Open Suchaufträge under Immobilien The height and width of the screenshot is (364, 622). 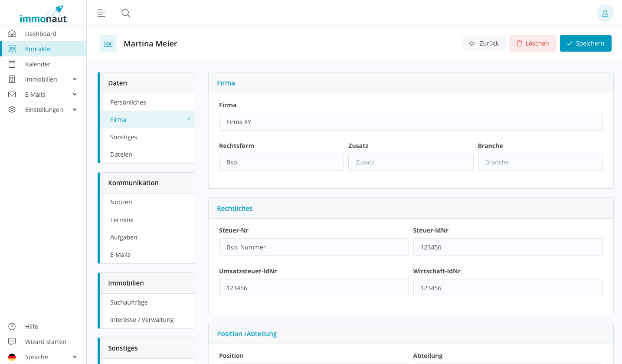[129, 302]
